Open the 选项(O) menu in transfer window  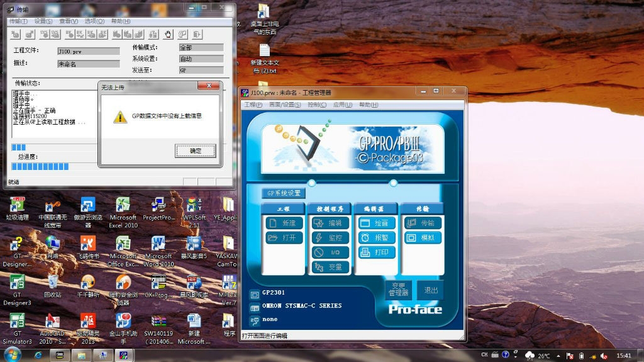coord(94,21)
